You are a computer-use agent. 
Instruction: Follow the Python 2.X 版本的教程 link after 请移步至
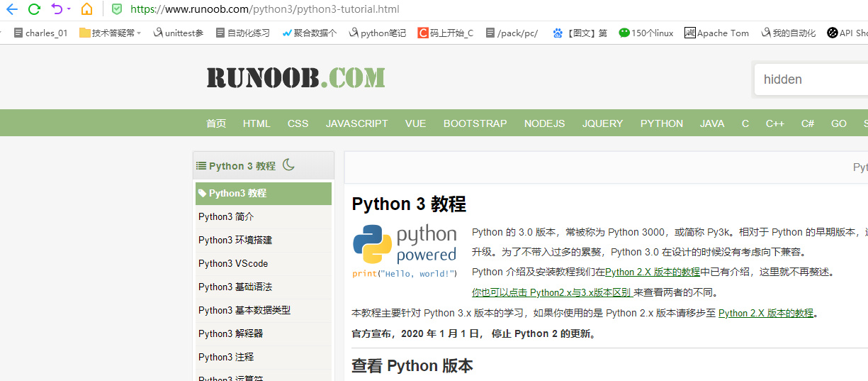click(766, 313)
